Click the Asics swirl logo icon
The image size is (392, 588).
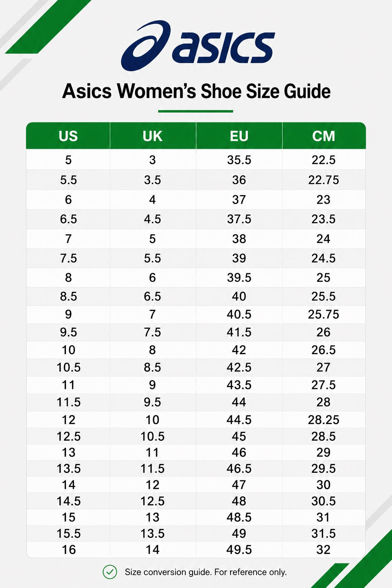pyautogui.click(x=146, y=45)
